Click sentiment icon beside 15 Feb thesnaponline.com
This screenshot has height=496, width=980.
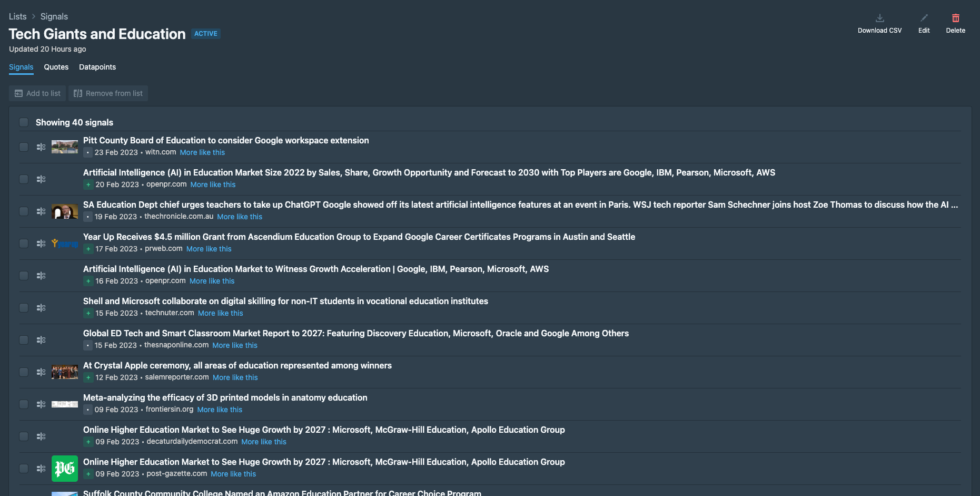click(x=88, y=345)
